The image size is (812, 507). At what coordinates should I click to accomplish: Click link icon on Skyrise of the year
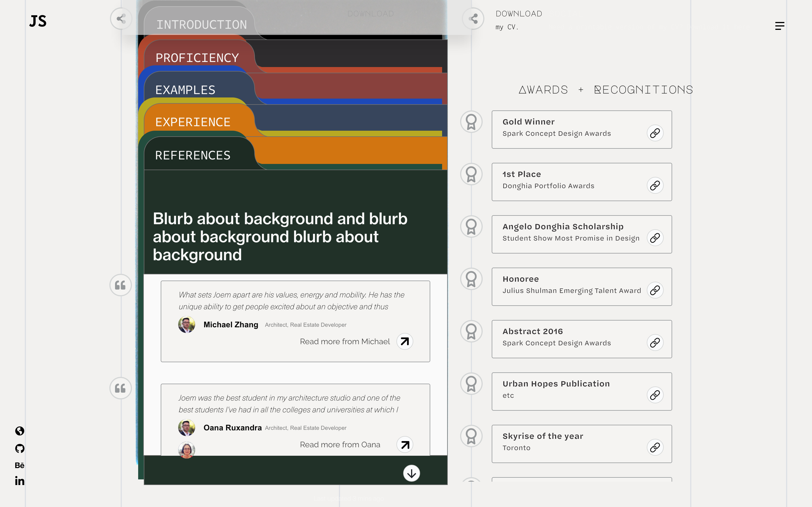(655, 447)
